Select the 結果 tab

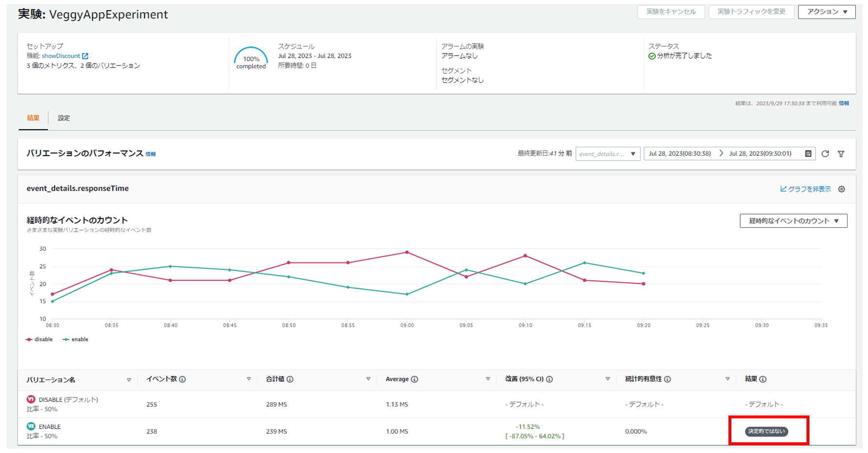tap(33, 118)
